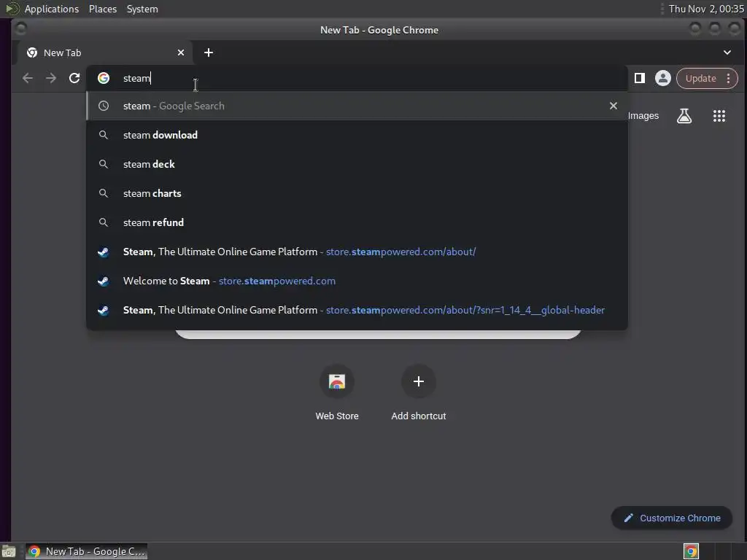The height and width of the screenshot is (560, 747).
Task: Open the System menu
Action: click(142, 9)
